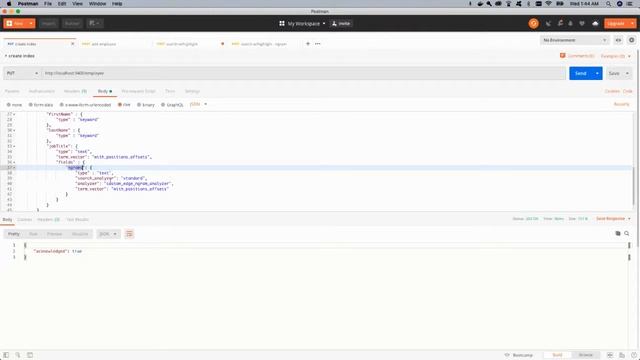Open environment quick look eye icon

click(x=618, y=40)
